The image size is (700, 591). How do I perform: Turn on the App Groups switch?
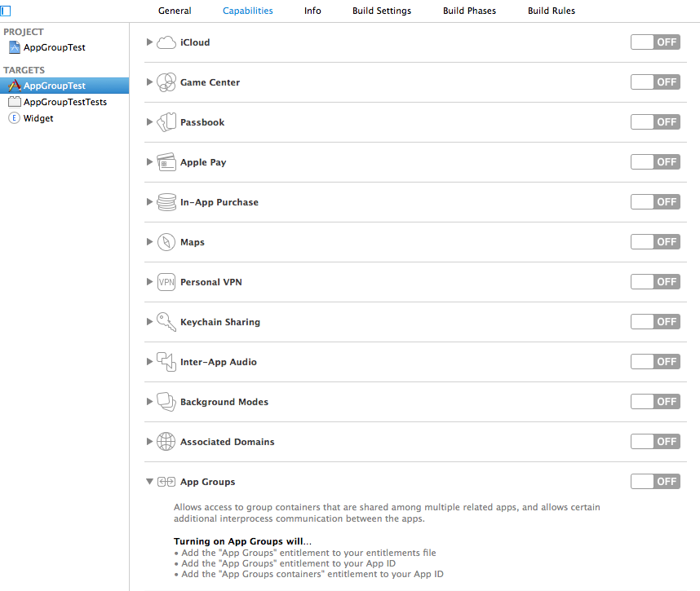(x=655, y=481)
